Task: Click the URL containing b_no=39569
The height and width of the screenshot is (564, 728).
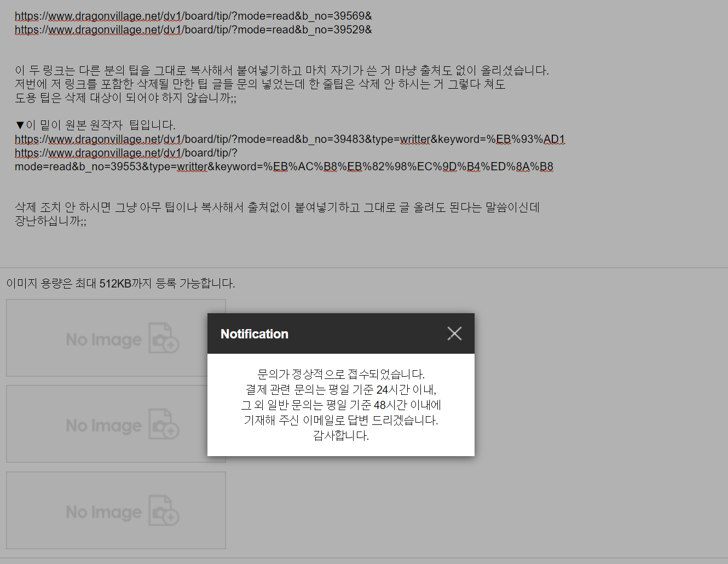Action: (x=193, y=16)
